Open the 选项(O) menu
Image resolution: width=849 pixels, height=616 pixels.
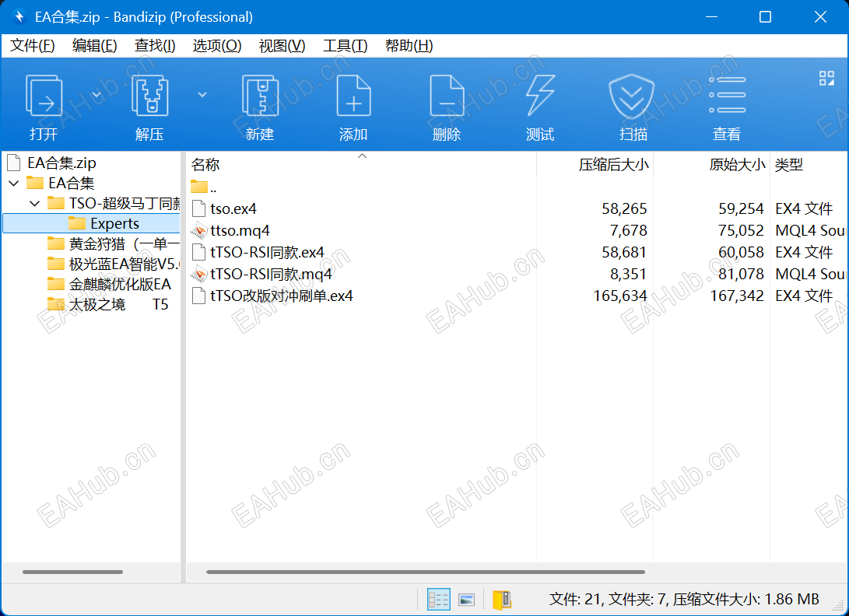[x=217, y=46]
